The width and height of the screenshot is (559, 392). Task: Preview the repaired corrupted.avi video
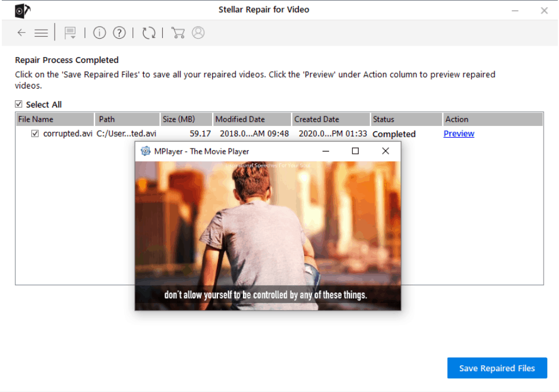pos(459,134)
